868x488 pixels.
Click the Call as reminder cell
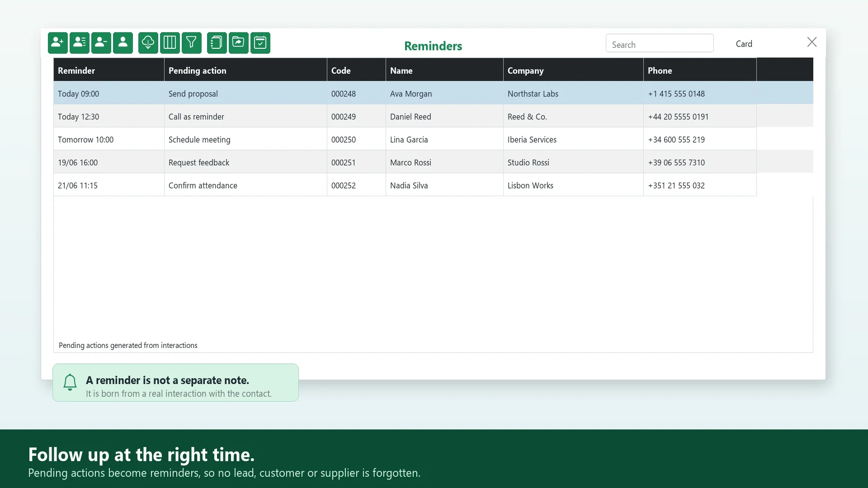coord(245,117)
